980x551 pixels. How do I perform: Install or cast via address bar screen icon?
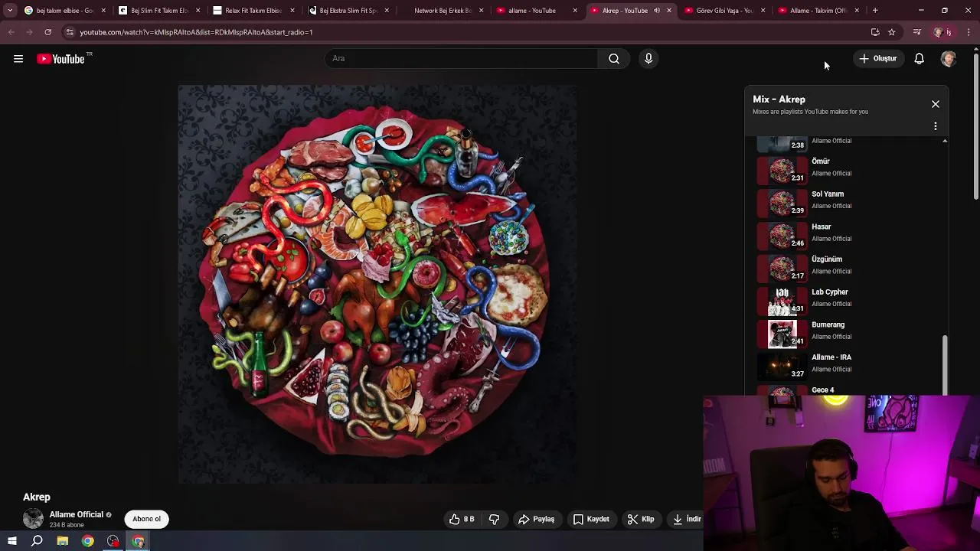875,32
